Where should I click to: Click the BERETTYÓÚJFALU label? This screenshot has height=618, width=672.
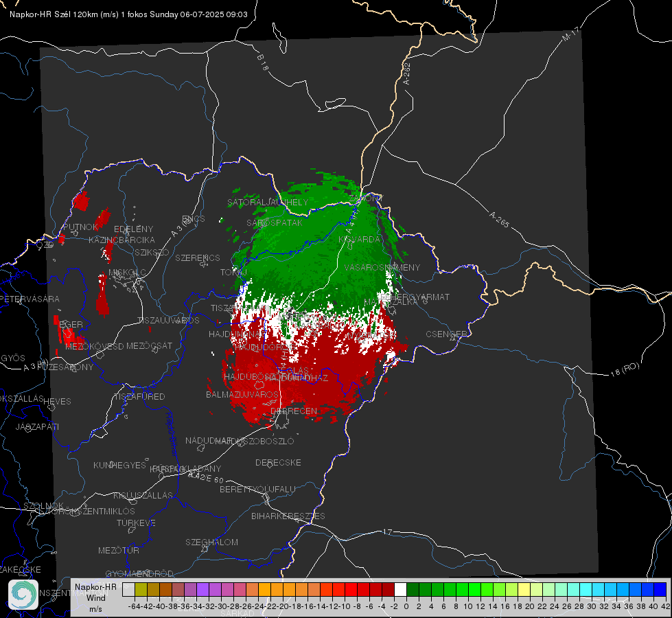(x=257, y=490)
